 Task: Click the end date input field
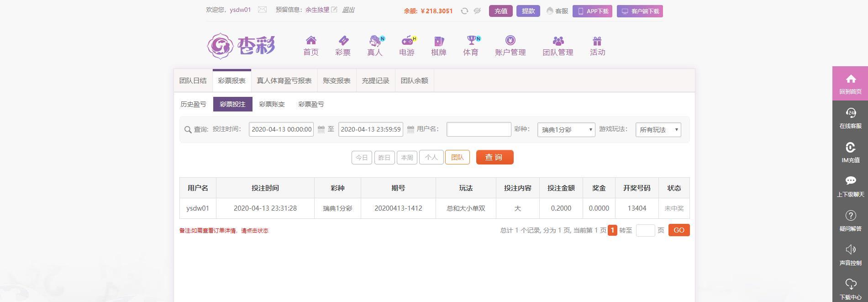coord(370,129)
